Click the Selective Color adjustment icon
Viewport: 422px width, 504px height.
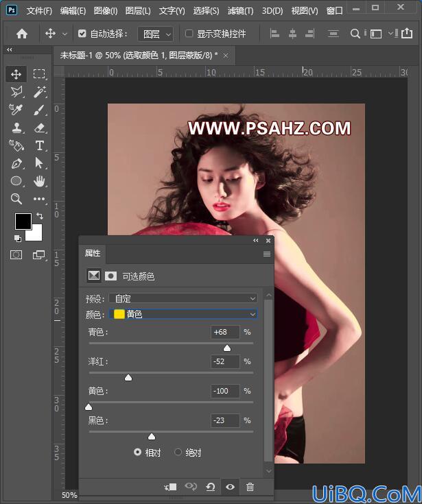click(94, 276)
